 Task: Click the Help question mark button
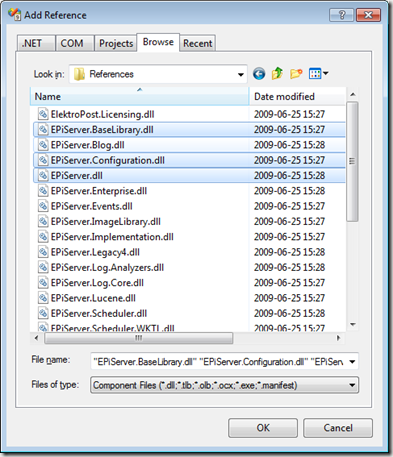click(x=341, y=15)
